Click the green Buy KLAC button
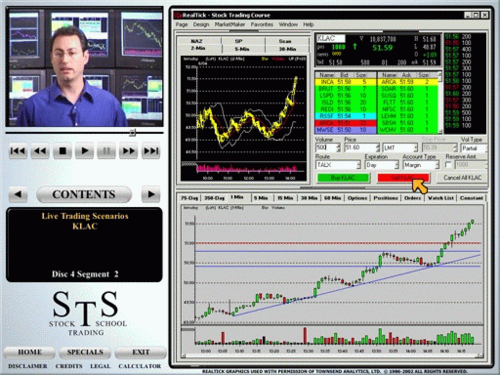 click(343, 178)
